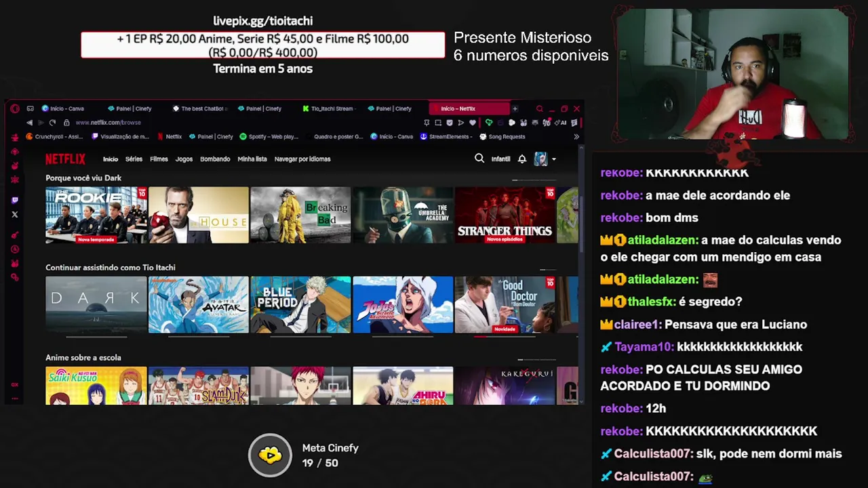Open the Bombando menu in Netflix

coord(215,159)
